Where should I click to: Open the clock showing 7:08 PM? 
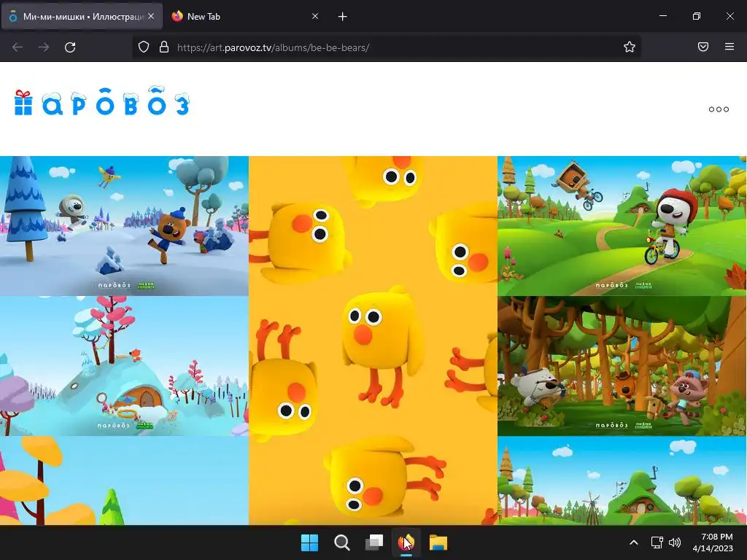tap(713, 542)
